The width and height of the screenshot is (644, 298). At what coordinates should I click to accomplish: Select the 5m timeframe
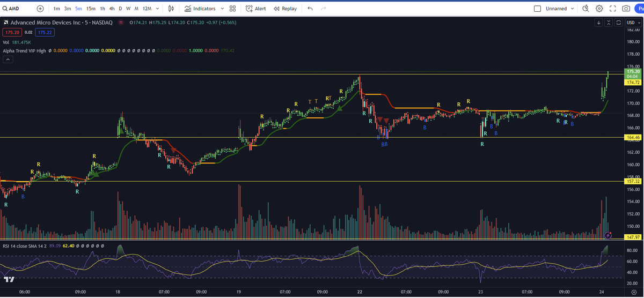[79, 9]
